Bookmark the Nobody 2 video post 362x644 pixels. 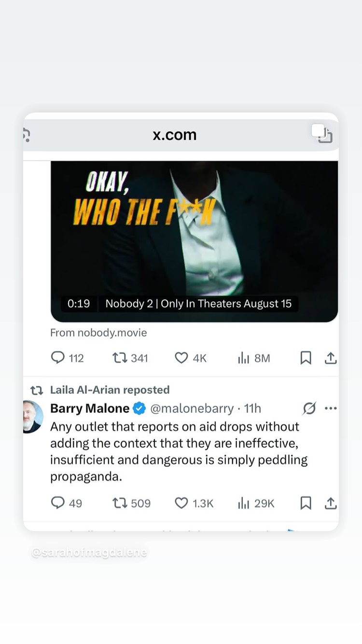coord(306,358)
